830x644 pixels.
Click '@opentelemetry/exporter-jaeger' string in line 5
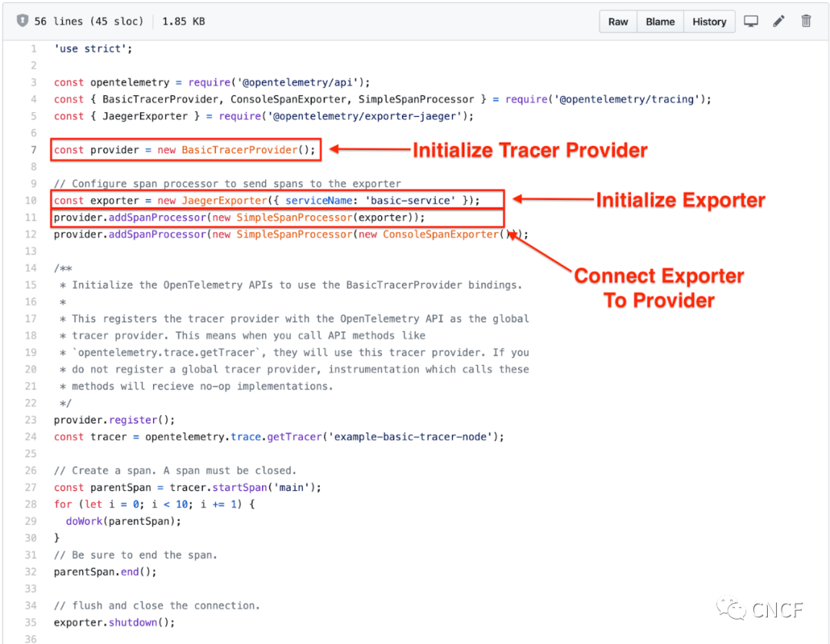pos(365,116)
